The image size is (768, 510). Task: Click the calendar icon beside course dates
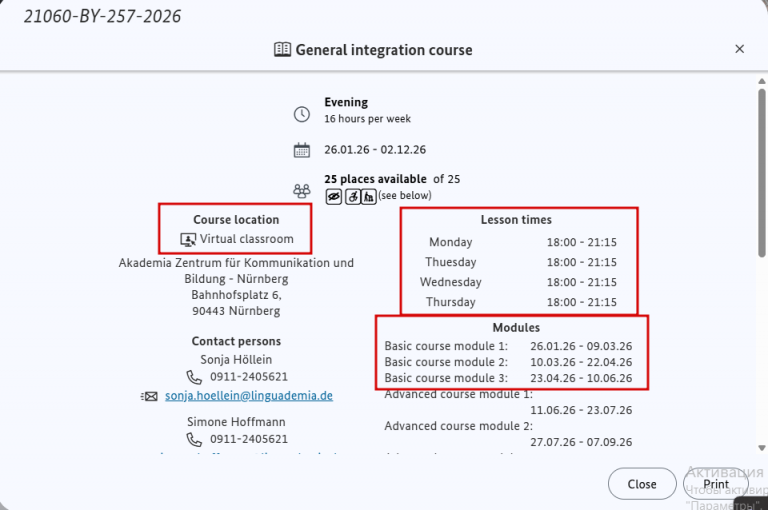point(302,150)
